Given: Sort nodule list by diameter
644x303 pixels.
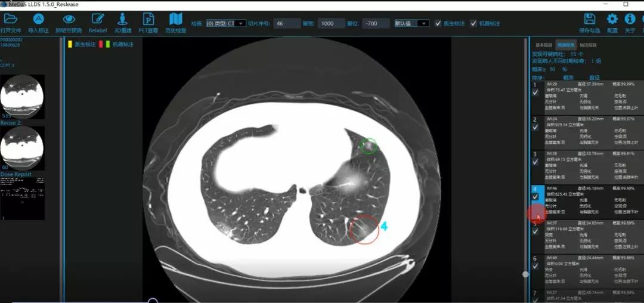Looking at the screenshot, I should tap(594, 78).
